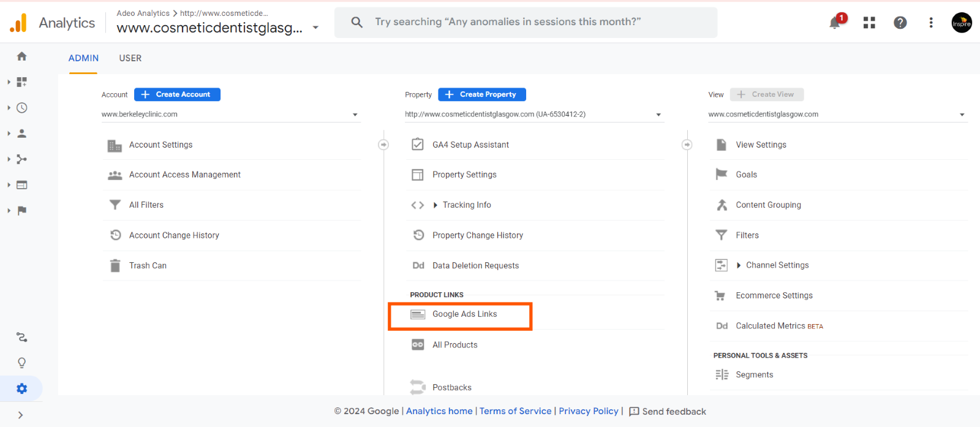Click the search magnifier icon
This screenshot has height=427, width=980.
click(356, 22)
